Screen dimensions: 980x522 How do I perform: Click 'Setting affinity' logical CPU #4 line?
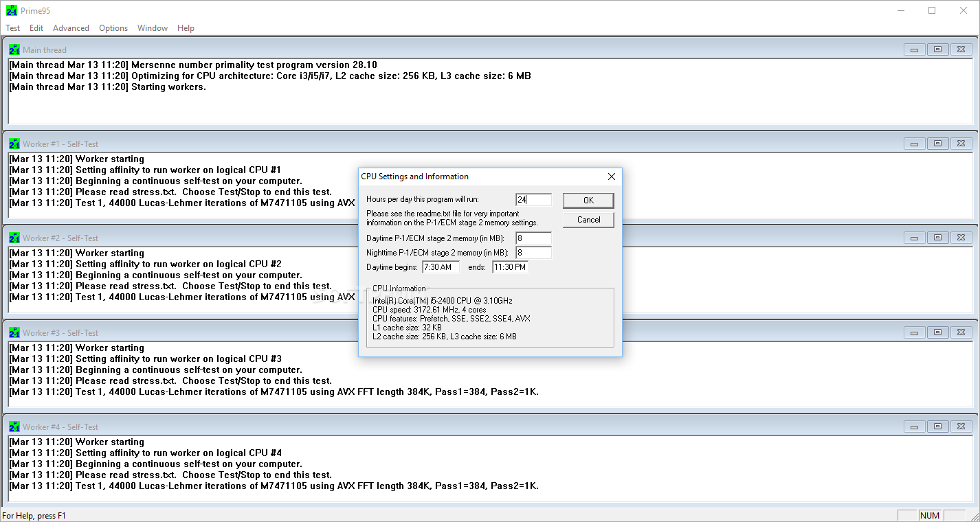pyautogui.click(x=146, y=453)
